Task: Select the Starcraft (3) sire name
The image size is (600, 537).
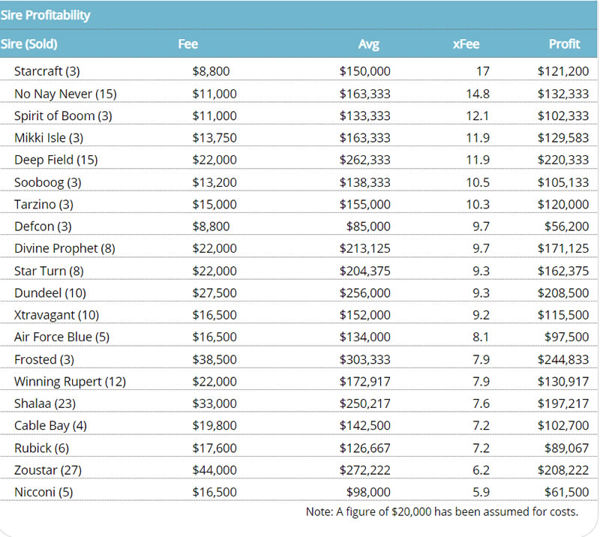Action: click(49, 72)
